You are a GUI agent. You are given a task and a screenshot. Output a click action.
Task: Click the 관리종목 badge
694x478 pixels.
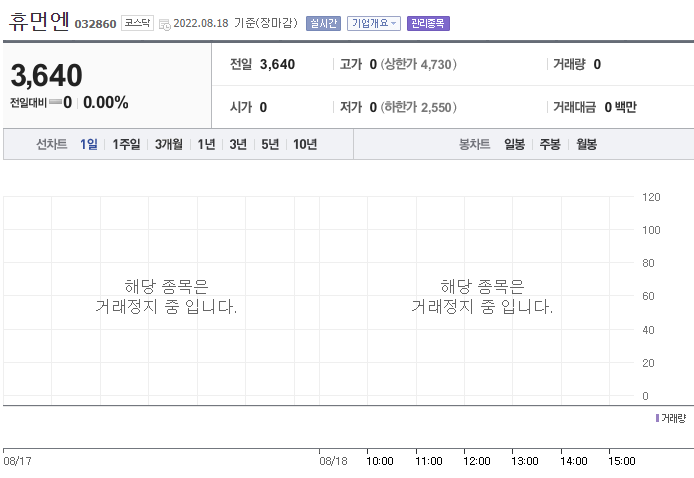pyautogui.click(x=428, y=23)
